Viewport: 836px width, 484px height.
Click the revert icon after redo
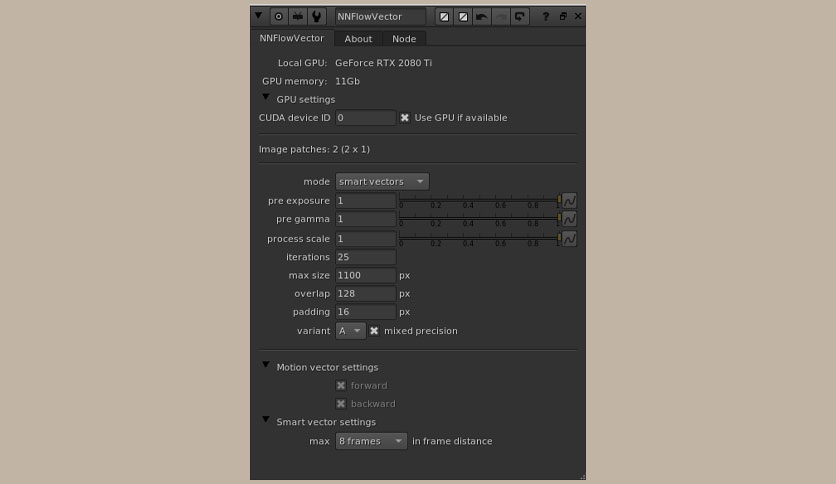[x=519, y=17]
